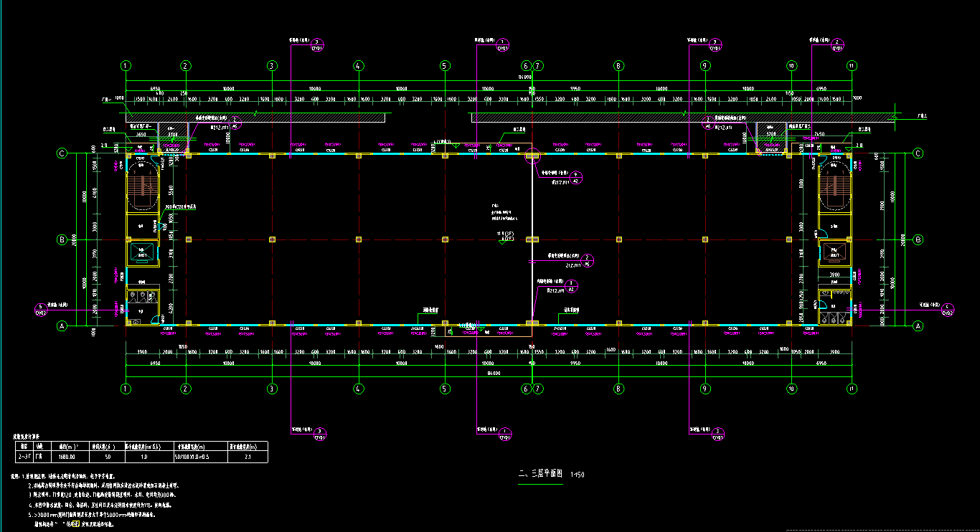
Task: Click the right staircase symbol in plan
Action: tap(834, 189)
